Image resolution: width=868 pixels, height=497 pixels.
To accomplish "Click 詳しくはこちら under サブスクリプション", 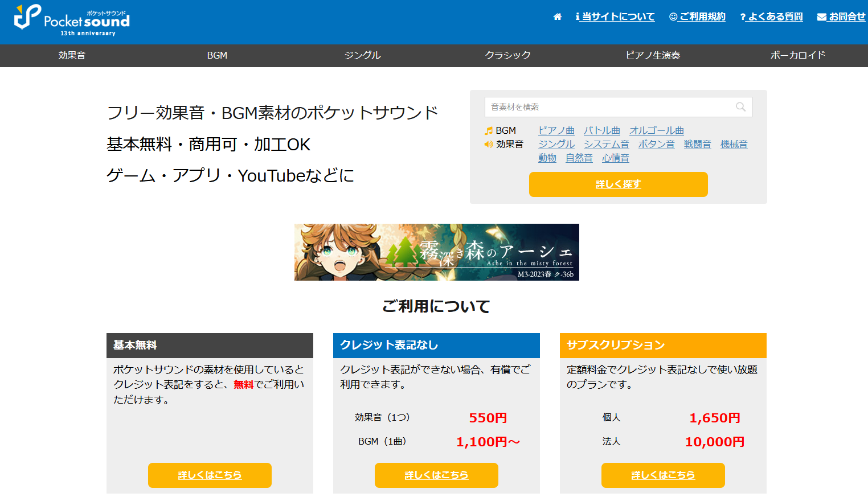I will click(663, 475).
